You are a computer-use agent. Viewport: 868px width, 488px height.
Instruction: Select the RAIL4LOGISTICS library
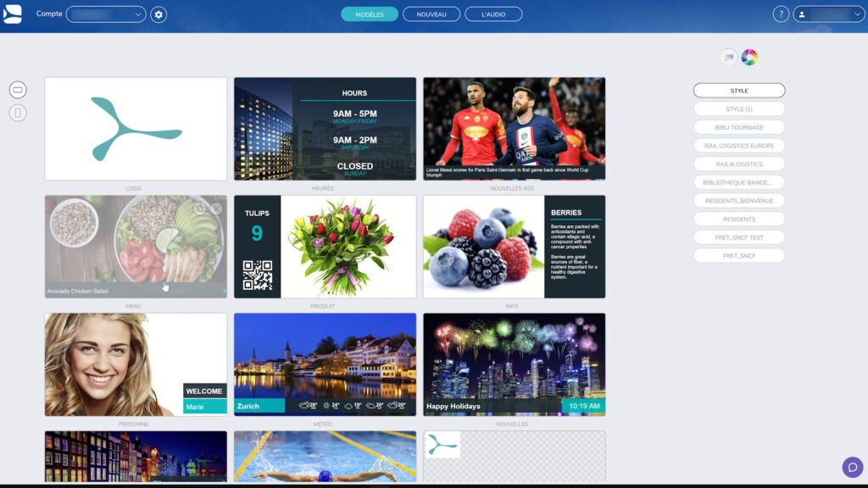pyautogui.click(x=739, y=164)
